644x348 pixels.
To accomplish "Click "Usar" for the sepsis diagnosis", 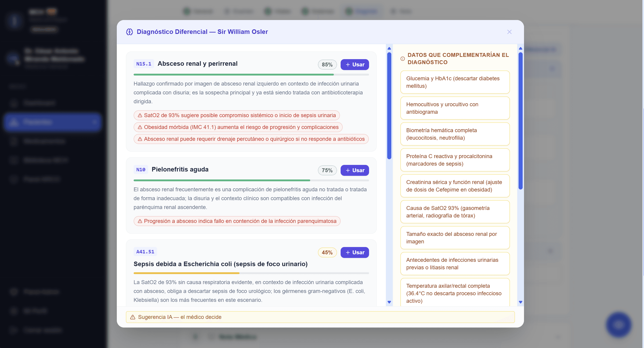I will (x=355, y=252).
